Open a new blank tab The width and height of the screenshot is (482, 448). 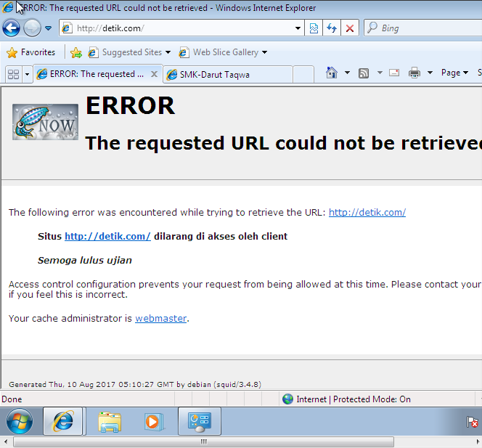(303, 75)
